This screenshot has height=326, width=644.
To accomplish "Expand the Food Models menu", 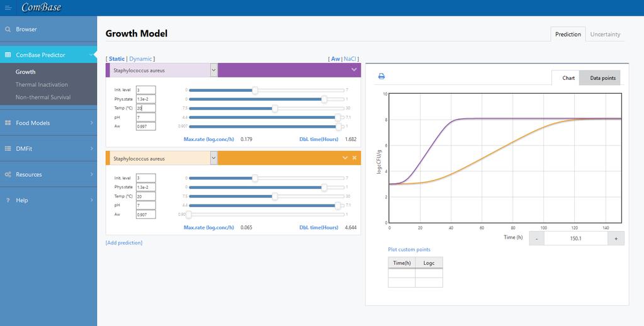I will tap(91, 123).
